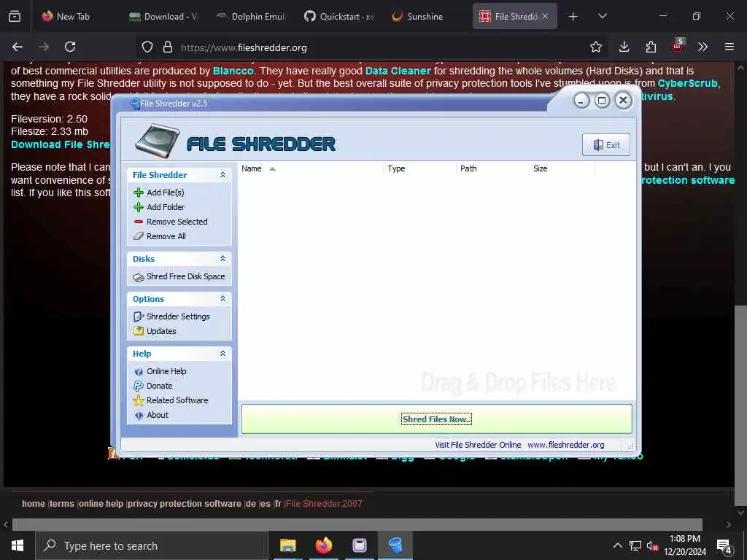Click the Related Software star icon

click(x=139, y=400)
